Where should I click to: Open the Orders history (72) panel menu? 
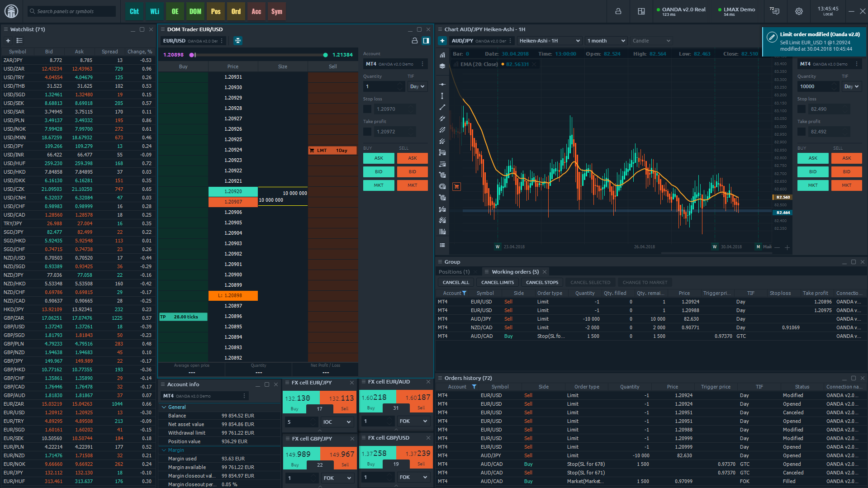[x=440, y=378]
